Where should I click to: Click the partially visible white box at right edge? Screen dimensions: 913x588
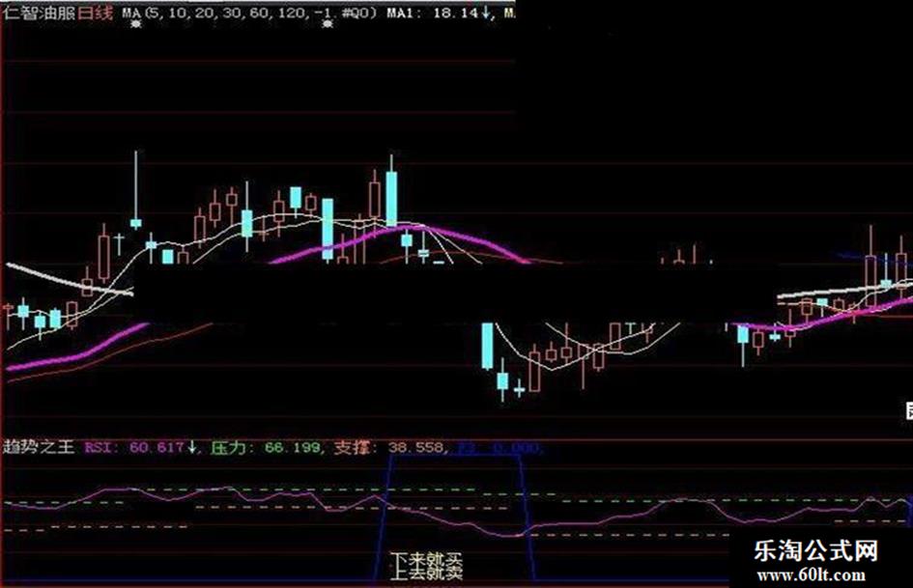pyautogui.click(x=909, y=411)
